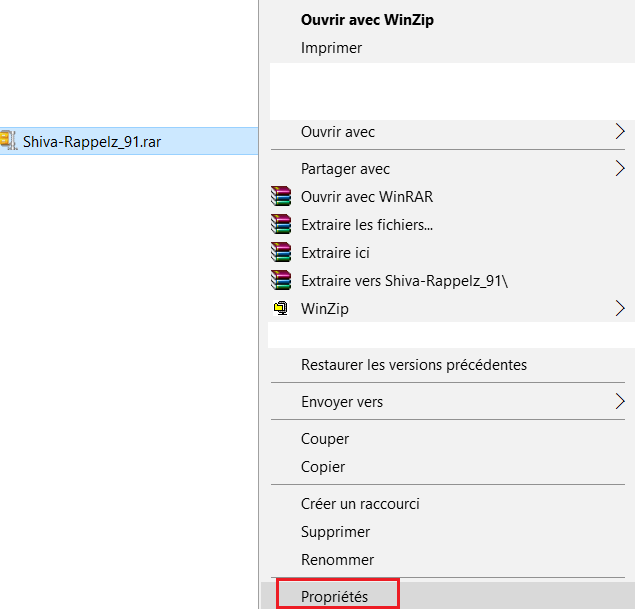Click the yellow WinZip icon in menu
The image size is (635, 609).
click(281, 308)
